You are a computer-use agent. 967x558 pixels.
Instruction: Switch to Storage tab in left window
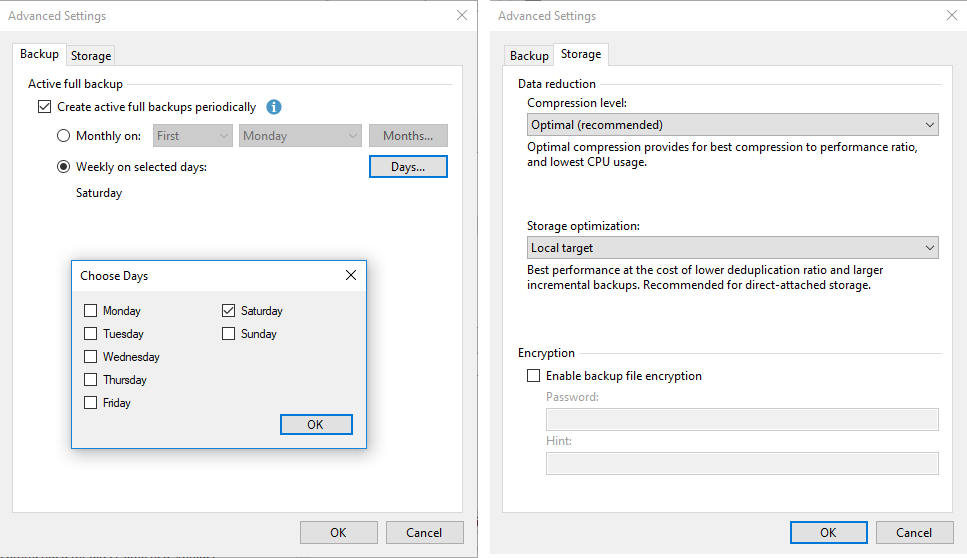tap(91, 56)
